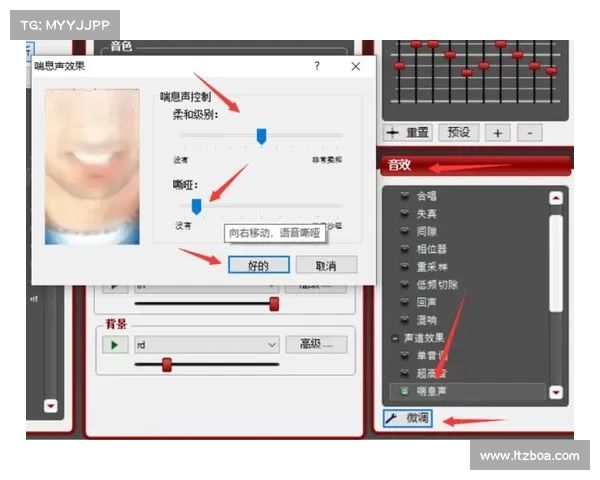Toggle the 混响 effect indicator

[404, 320]
